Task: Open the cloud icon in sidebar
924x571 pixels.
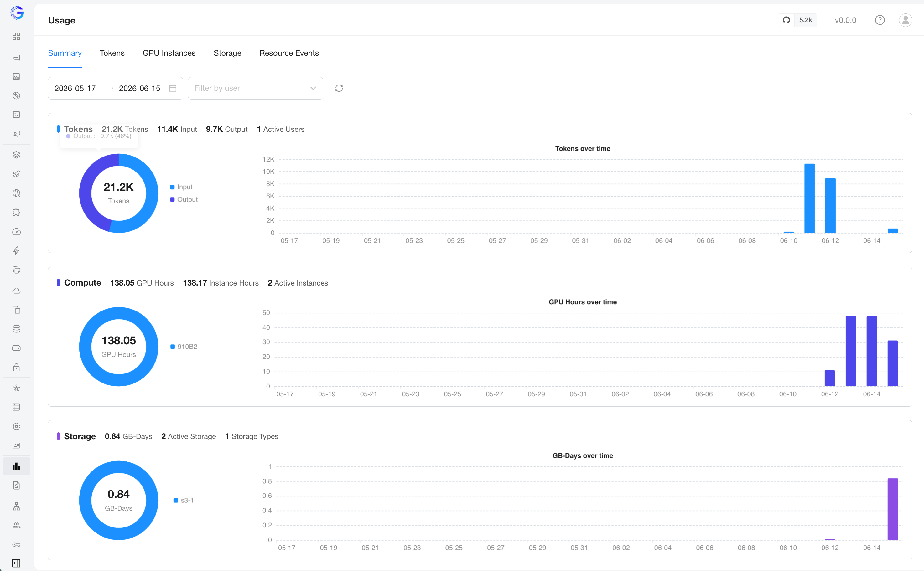Action: [16, 291]
